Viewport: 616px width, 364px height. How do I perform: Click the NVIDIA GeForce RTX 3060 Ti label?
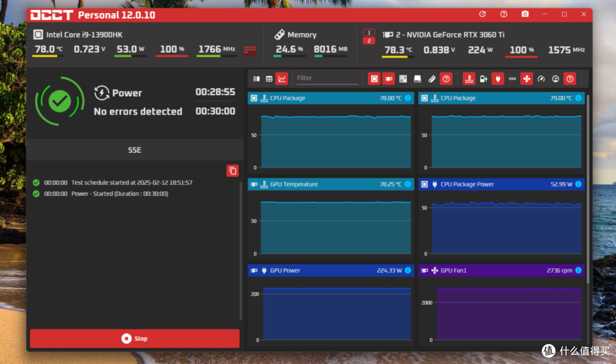point(450,35)
